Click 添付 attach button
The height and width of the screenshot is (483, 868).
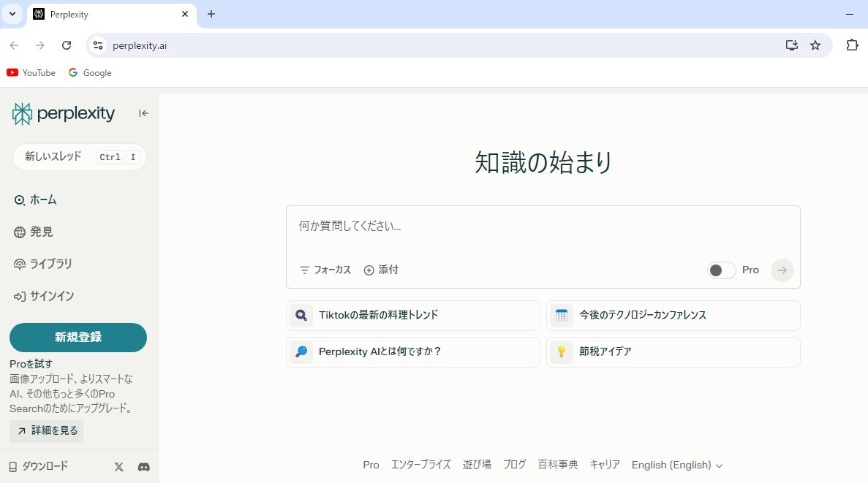tap(381, 270)
